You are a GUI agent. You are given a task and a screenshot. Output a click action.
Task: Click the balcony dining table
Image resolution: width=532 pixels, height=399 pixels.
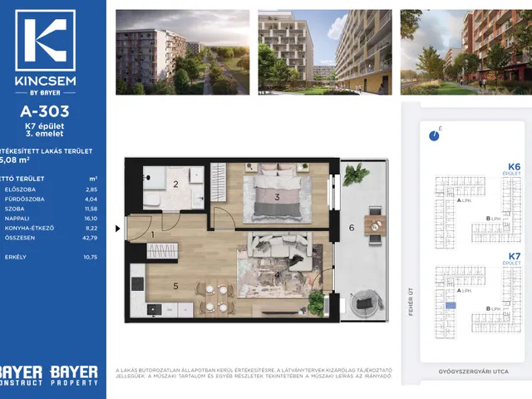click(x=375, y=225)
